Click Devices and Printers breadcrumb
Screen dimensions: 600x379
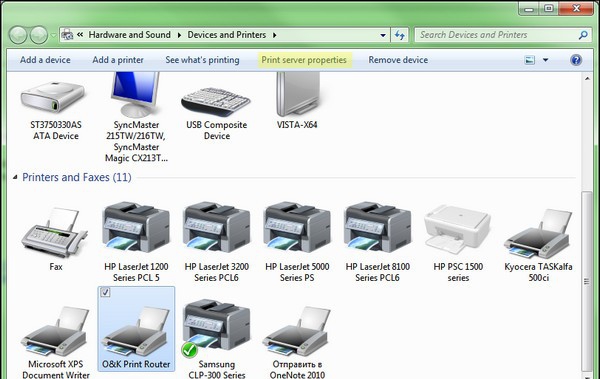pos(227,35)
